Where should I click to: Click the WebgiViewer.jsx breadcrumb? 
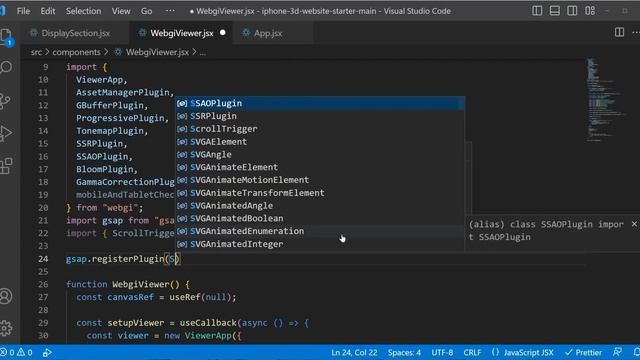[x=157, y=52]
